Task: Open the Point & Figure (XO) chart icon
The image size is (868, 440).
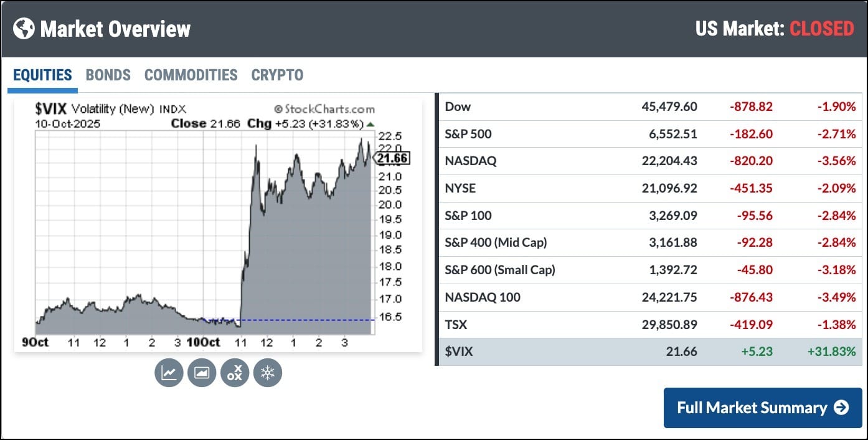Action: pyautogui.click(x=235, y=373)
